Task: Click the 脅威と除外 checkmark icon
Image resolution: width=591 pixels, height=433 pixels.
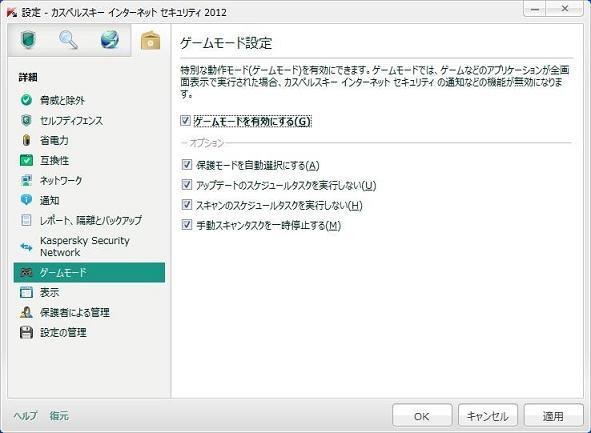Action: click(x=26, y=100)
